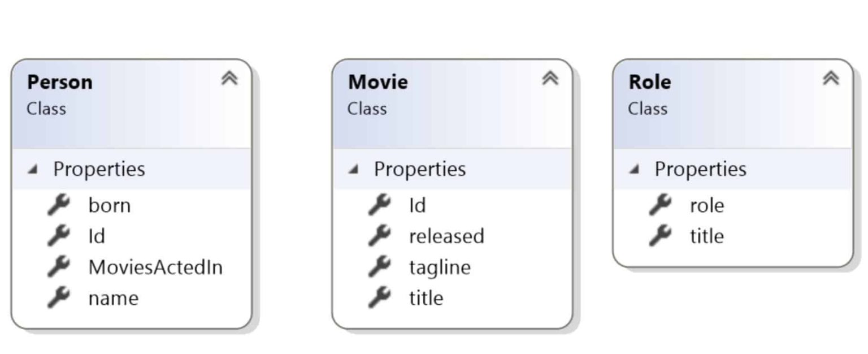Click the wrench icon next to tagline
868x354 pixels.
click(x=380, y=267)
